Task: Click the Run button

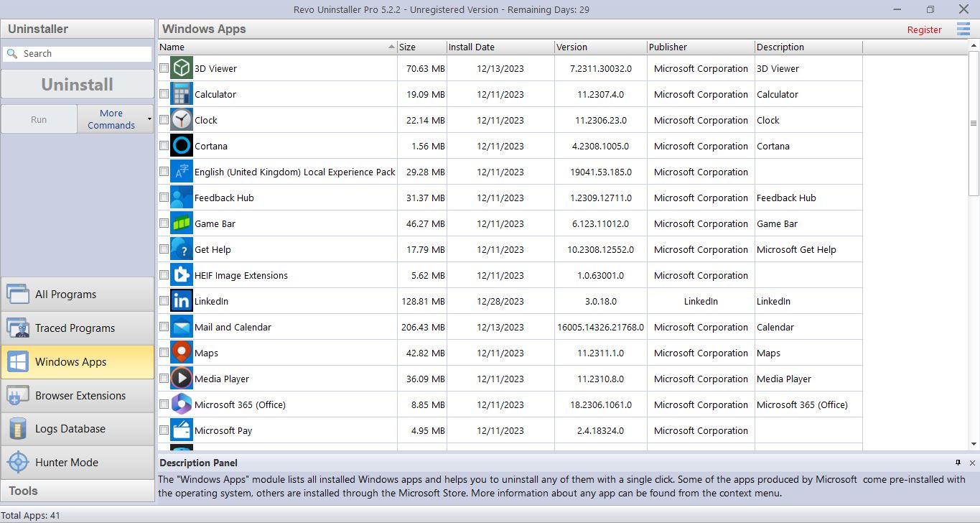Action: click(39, 119)
